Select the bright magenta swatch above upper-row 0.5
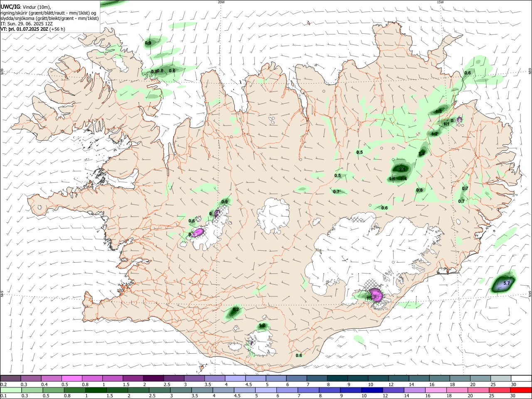Screen dimensions: 532x399 (x=71, y=378)
